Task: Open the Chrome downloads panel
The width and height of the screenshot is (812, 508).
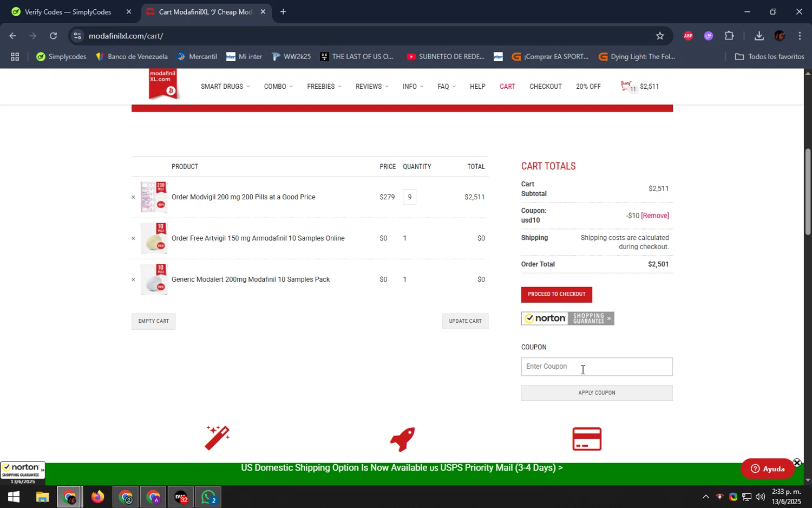Action: coord(759,36)
